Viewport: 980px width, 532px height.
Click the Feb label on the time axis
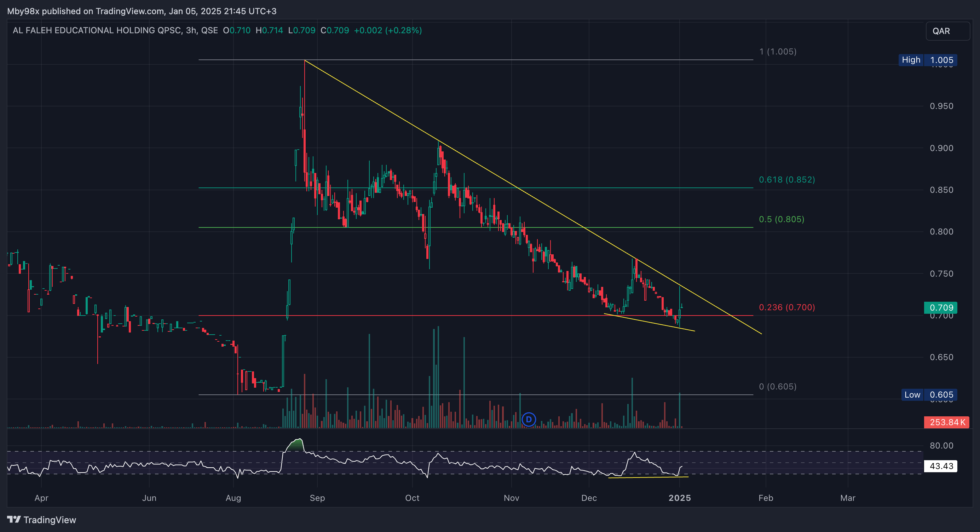tap(766, 498)
